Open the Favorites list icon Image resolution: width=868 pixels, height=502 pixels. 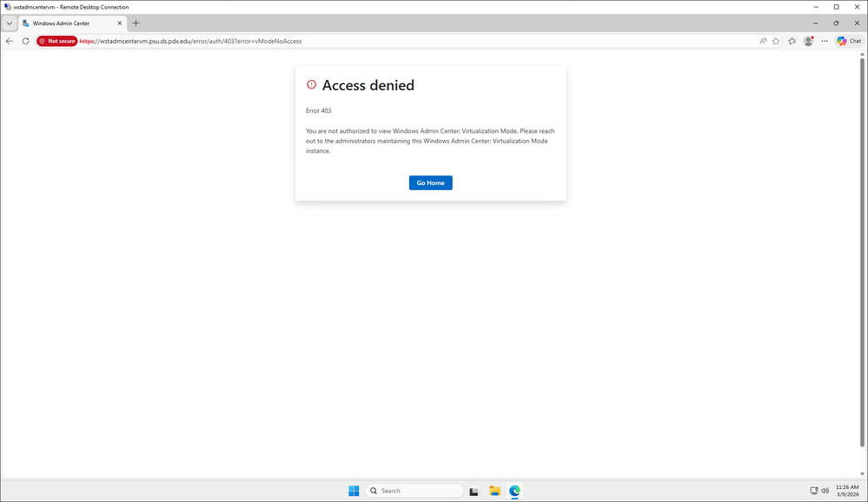point(792,41)
